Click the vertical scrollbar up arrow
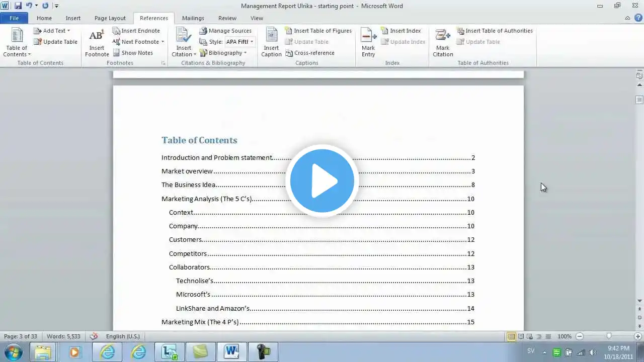The height and width of the screenshot is (362, 644). [x=639, y=85]
